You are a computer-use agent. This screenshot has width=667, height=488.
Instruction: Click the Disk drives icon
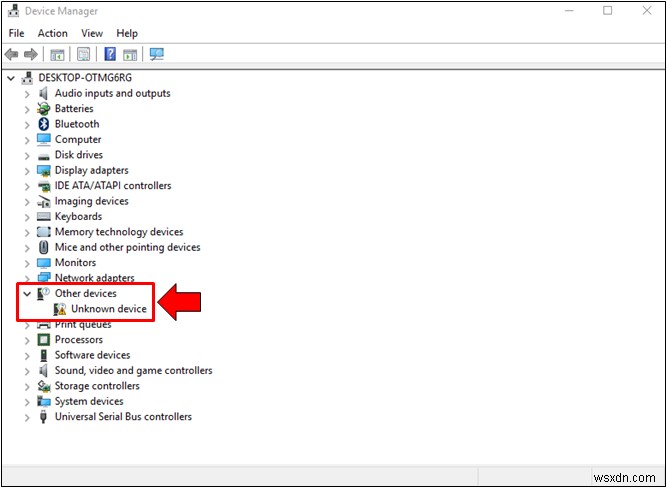[44, 156]
